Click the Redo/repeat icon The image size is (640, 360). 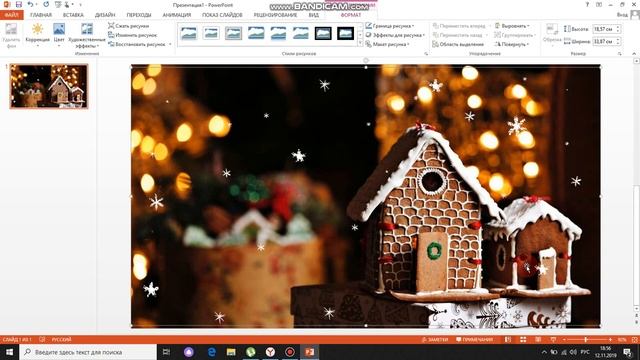point(46,4)
